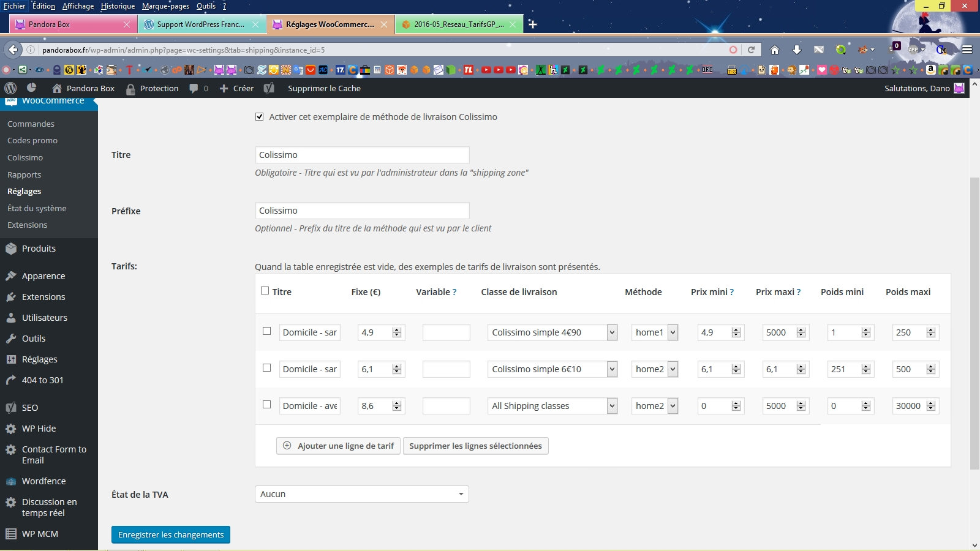Focus the Préfixe text field
Screen dimensions: 980x551
click(362, 211)
